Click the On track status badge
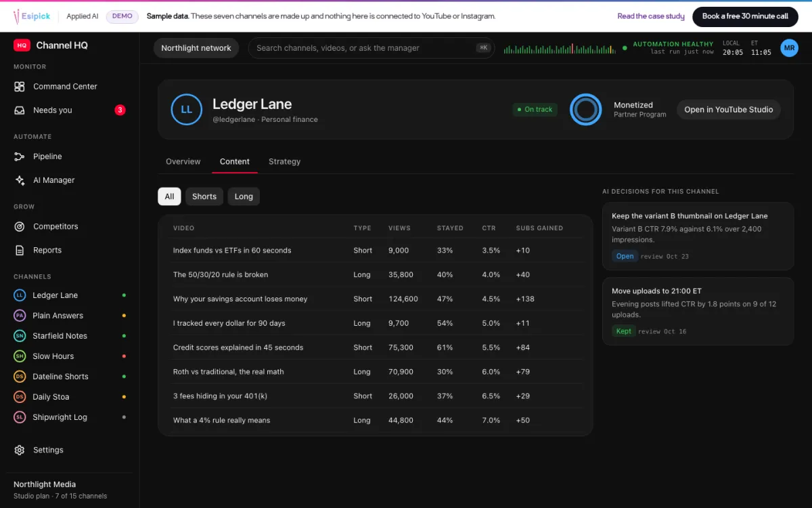Screen dimensions: 812x508 tap(535, 110)
